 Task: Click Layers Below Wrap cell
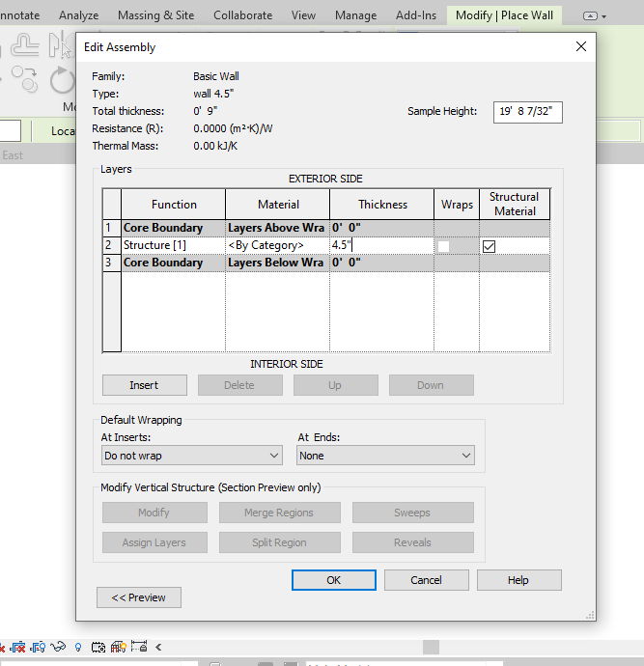point(277,263)
